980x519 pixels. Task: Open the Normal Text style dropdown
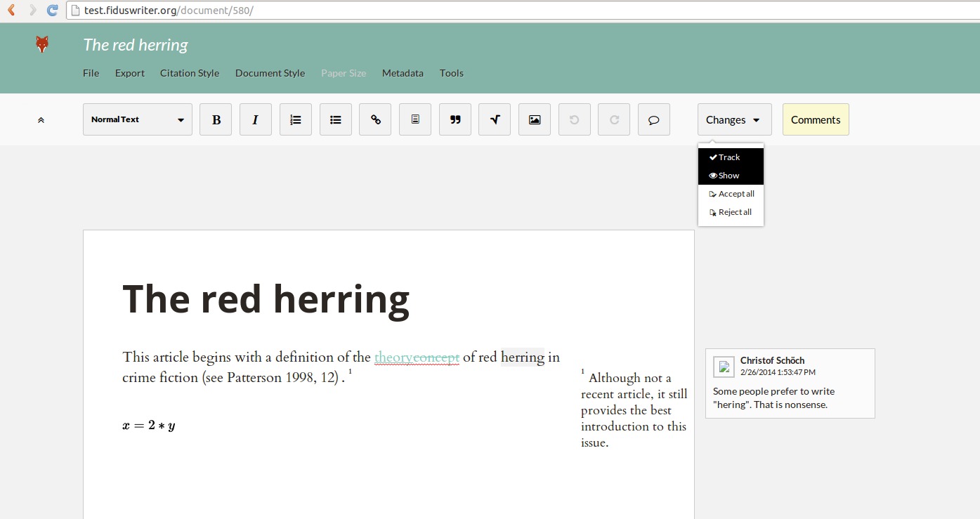[x=138, y=119]
